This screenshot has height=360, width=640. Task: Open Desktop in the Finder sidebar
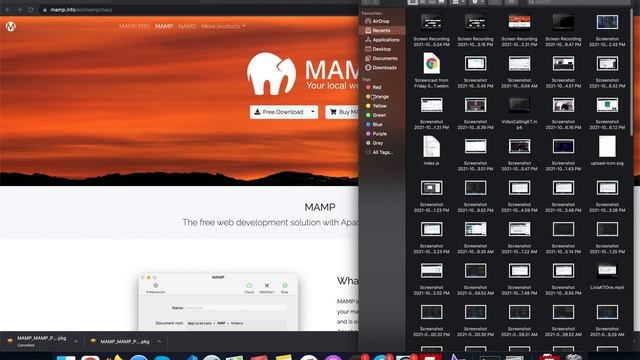tap(382, 49)
